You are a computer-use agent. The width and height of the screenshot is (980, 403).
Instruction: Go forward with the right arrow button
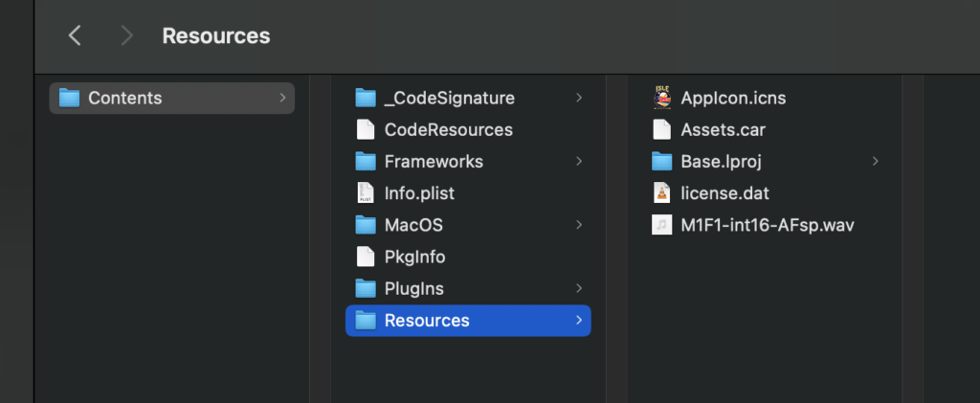126,35
